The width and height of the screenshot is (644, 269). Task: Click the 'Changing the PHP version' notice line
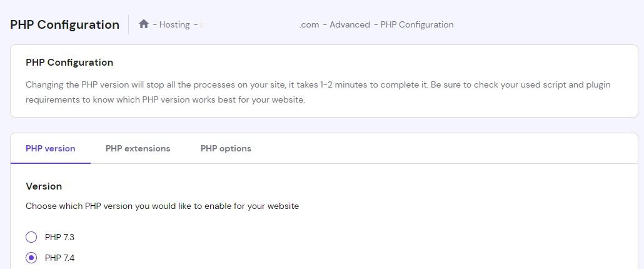pos(318,84)
